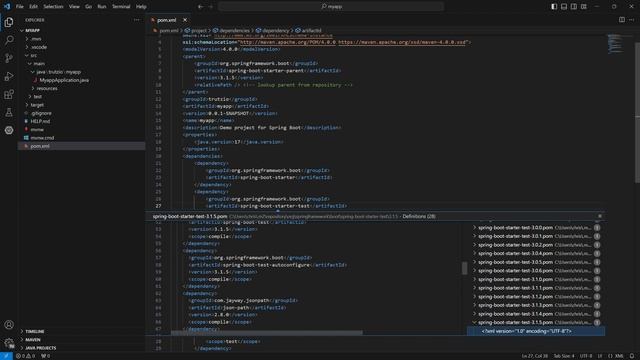The height and width of the screenshot is (360, 640).
Task: Collapse the src folder
Action: [x=27, y=55]
